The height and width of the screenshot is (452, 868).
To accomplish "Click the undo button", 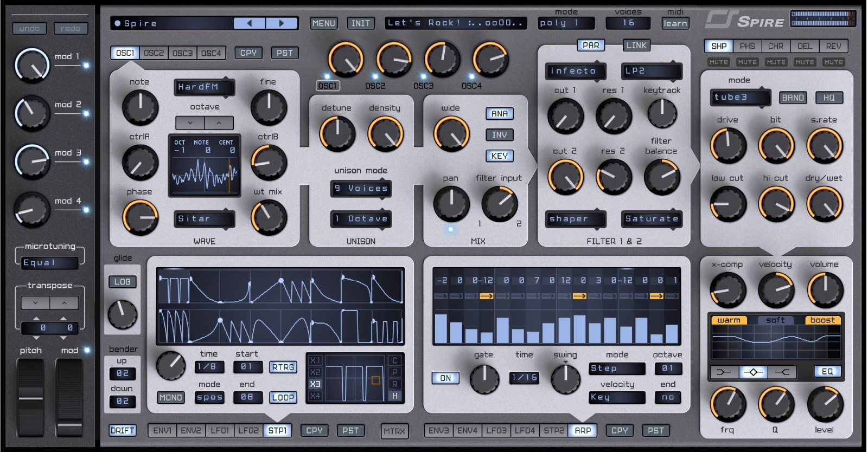I will [29, 28].
